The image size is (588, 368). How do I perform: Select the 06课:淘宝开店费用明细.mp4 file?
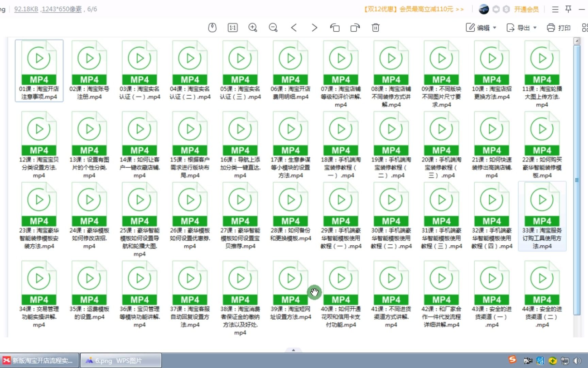[291, 71]
